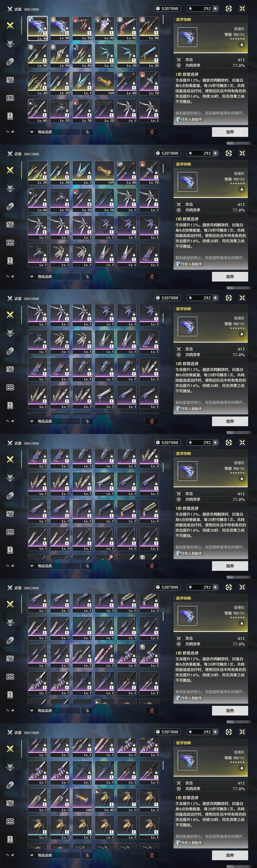Open the pill-shaped materials tab in second panel sidebar
The width and height of the screenshot is (257, 868).
click(x=10, y=206)
